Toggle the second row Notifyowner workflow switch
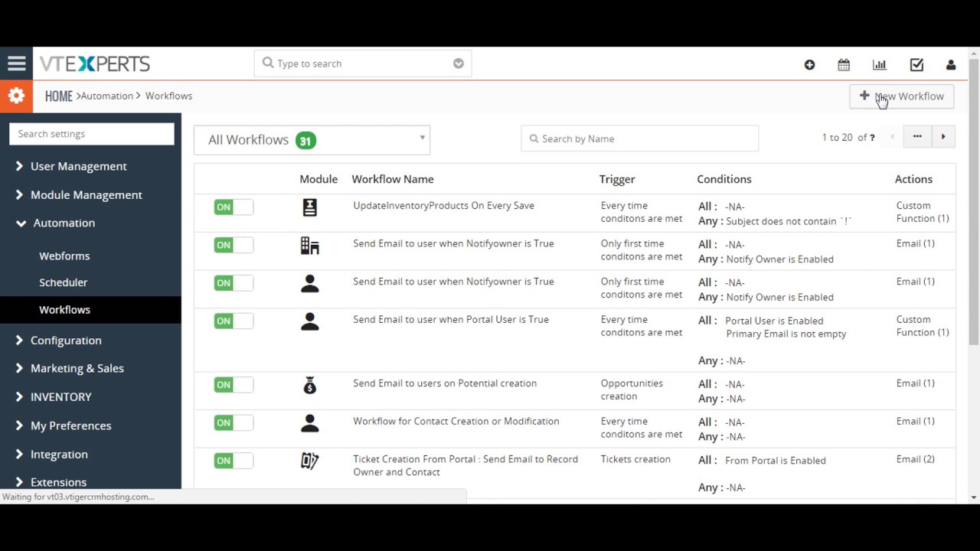 click(x=234, y=245)
